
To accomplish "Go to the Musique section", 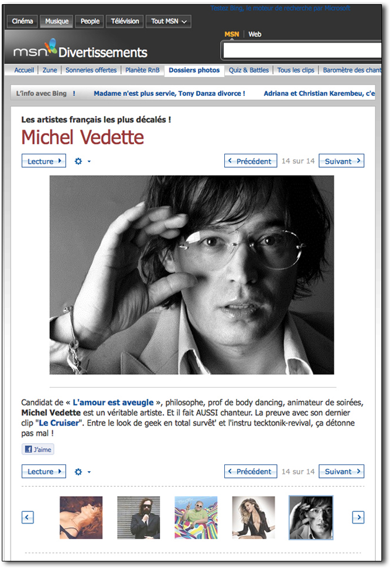I will [57, 21].
